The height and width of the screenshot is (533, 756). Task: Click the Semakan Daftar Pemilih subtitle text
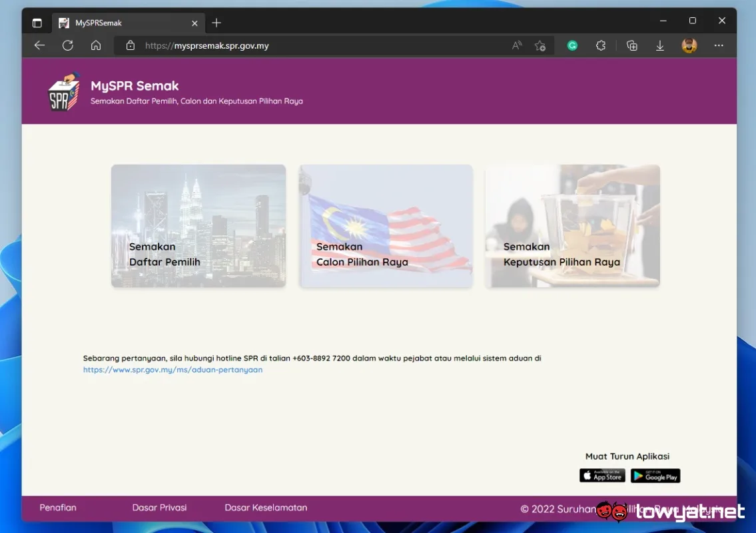pos(196,101)
